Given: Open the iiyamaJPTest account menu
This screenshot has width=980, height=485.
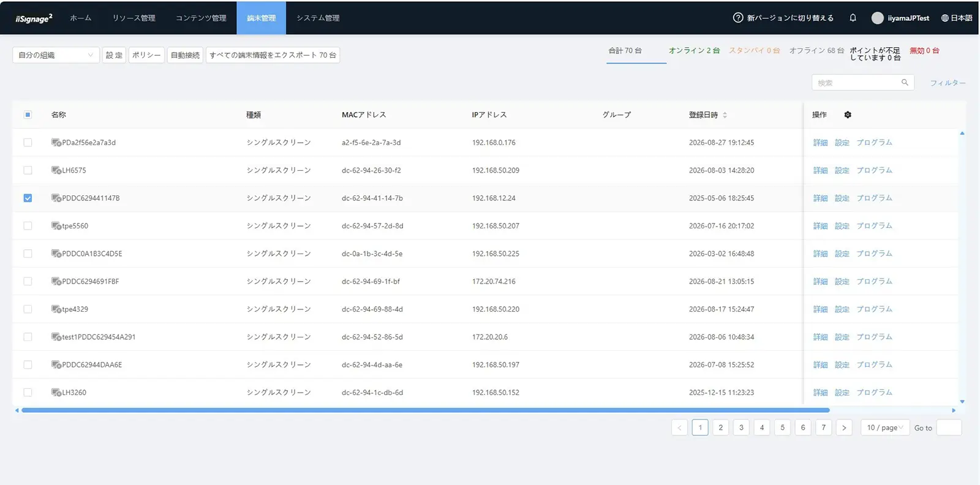Looking at the screenshot, I should pyautogui.click(x=900, y=18).
